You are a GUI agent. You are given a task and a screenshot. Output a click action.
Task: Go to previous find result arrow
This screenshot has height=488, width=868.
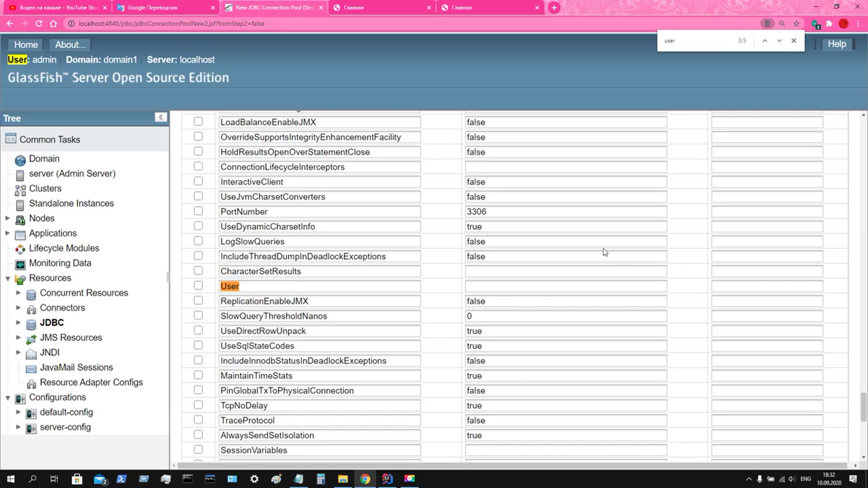(x=765, y=41)
